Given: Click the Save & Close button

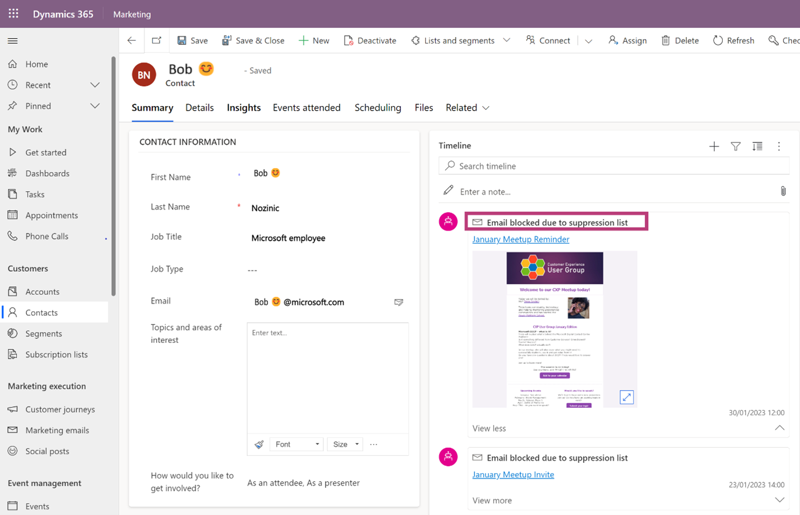Looking at the screenshot, I should tap(253, 41).
